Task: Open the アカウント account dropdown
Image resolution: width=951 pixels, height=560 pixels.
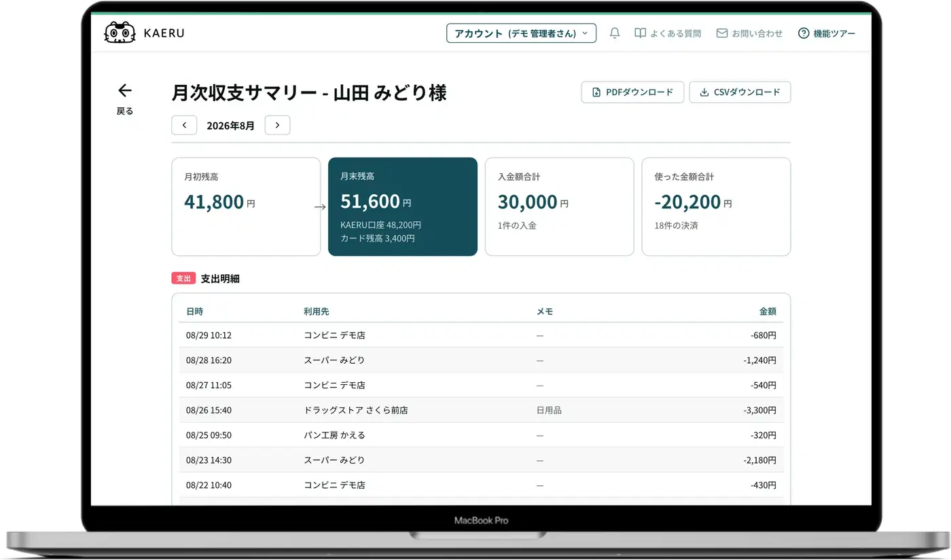Action: point(521,33)
